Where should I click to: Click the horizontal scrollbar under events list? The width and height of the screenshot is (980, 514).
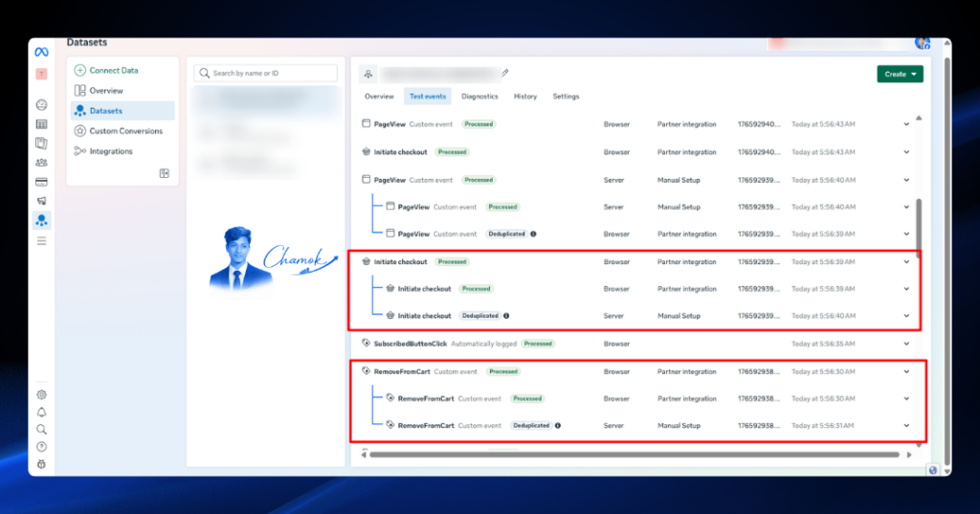pos(635,455)
